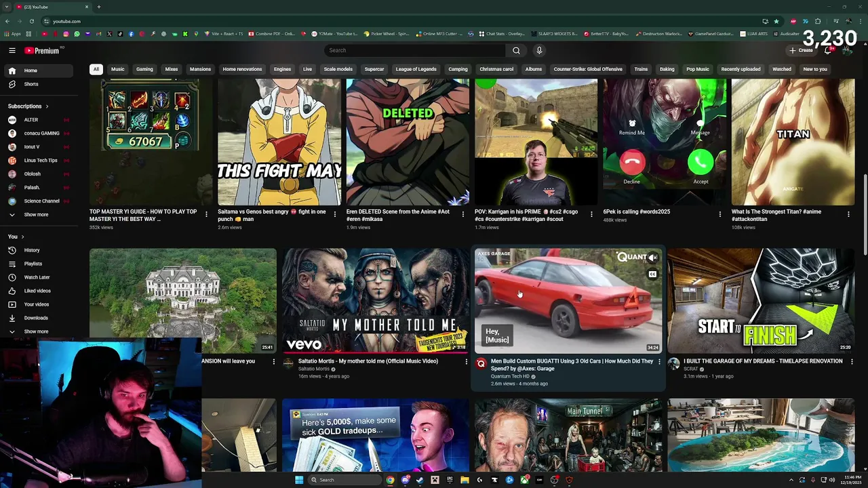868x488 pixels.
Task: Click the YouTube Premium logo
Action: click(x=42, y=50)
